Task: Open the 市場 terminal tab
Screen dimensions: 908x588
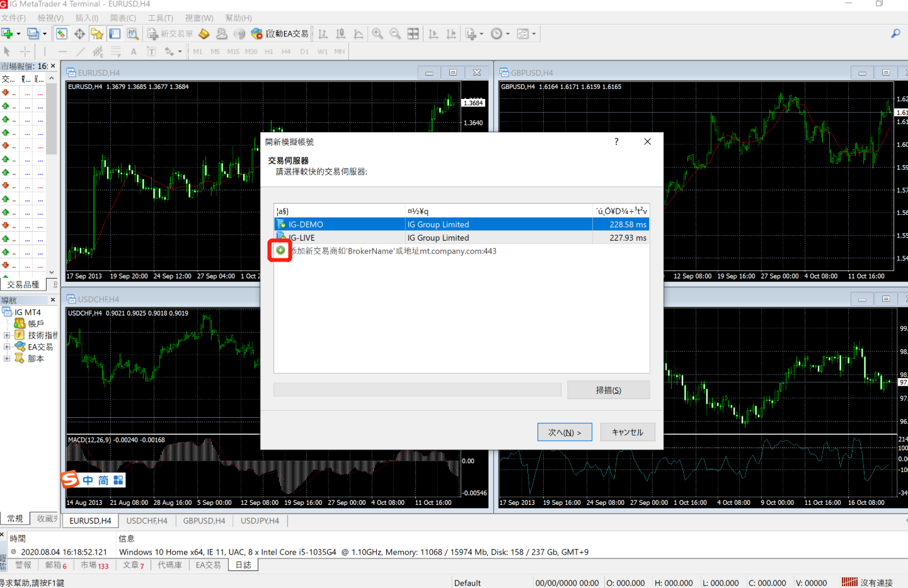Action: (x=94, y=565)
